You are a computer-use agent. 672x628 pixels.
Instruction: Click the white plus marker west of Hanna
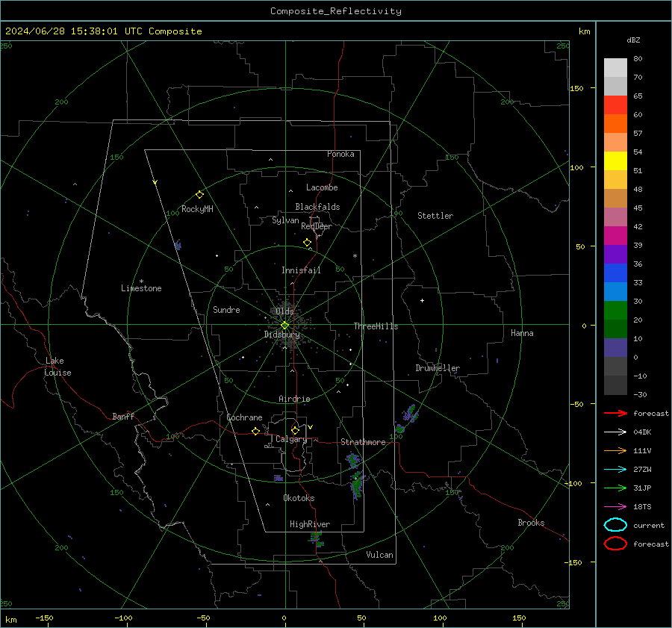tap(422, 301)
